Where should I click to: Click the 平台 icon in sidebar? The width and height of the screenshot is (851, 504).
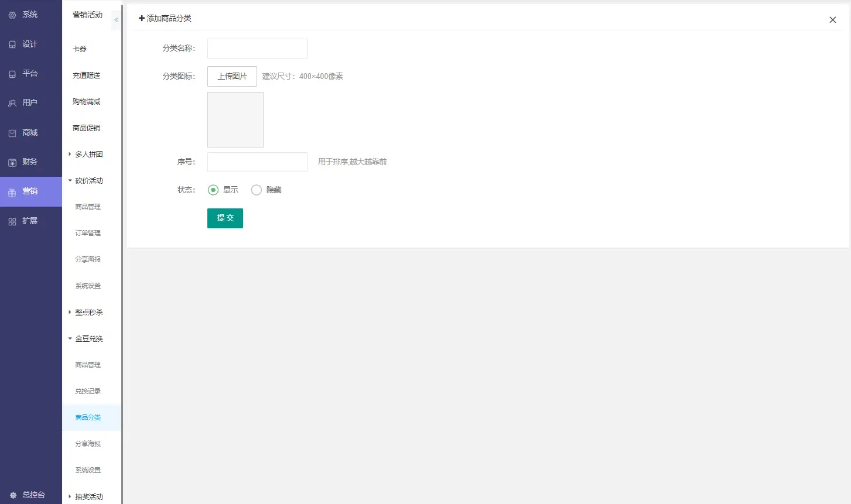tap(12, 74)
